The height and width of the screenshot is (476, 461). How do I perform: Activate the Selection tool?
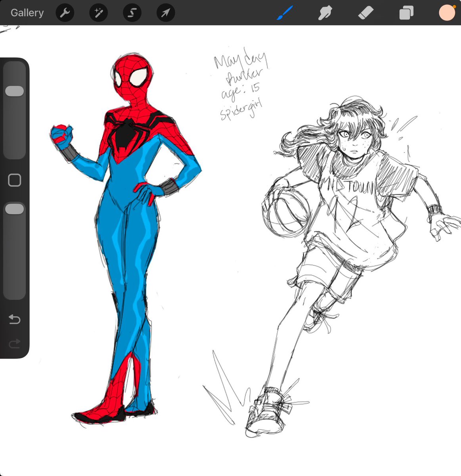point(132,13)
